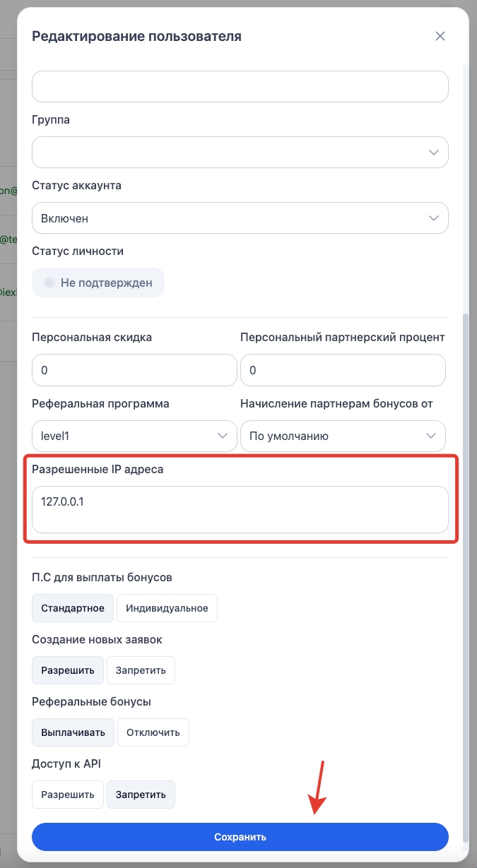Screen dimensions: 477x868
Task: Select Индивидуальное payout option
Action: tap(167, 608)
